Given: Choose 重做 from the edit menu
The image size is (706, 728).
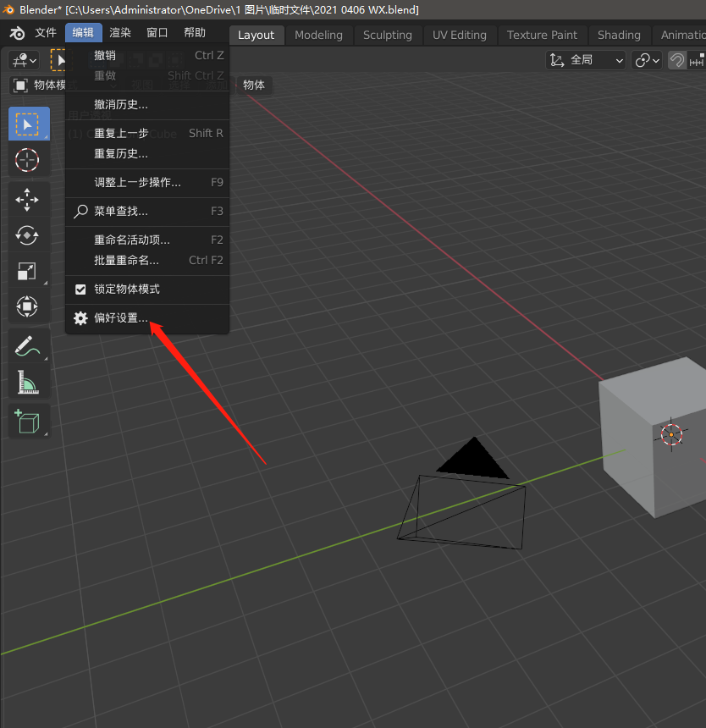Looking at the screenshot, I should [147, 75].
